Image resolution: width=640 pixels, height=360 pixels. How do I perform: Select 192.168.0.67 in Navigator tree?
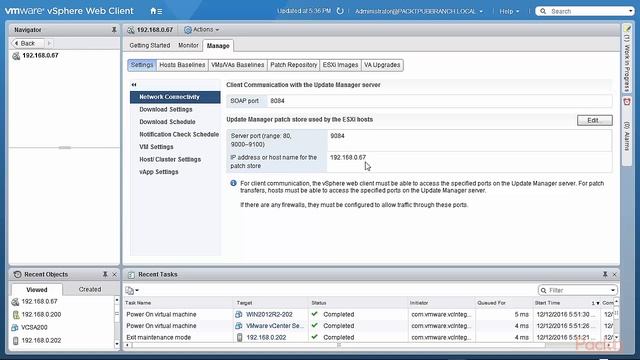(40, 56)
